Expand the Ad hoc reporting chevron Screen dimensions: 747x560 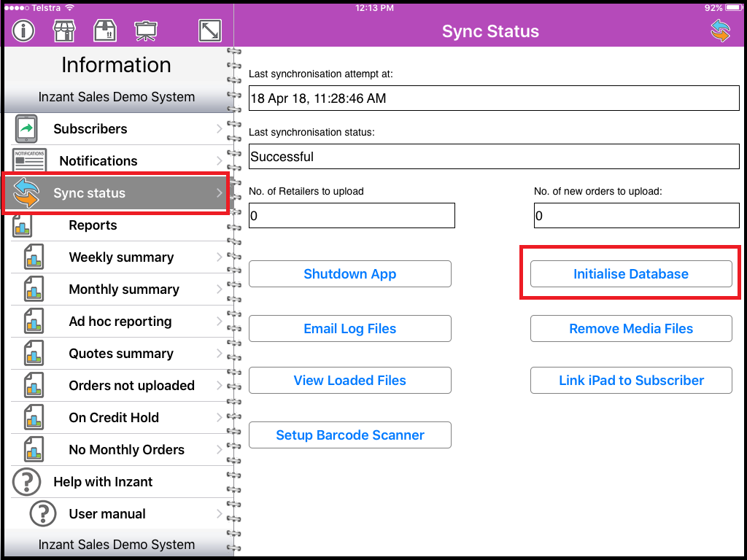[219, 322]
